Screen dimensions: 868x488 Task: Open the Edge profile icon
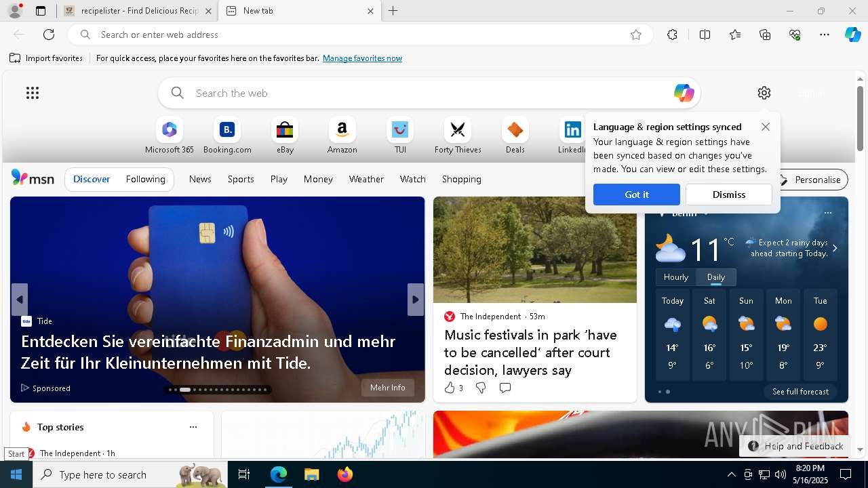[x=15, y=11]
